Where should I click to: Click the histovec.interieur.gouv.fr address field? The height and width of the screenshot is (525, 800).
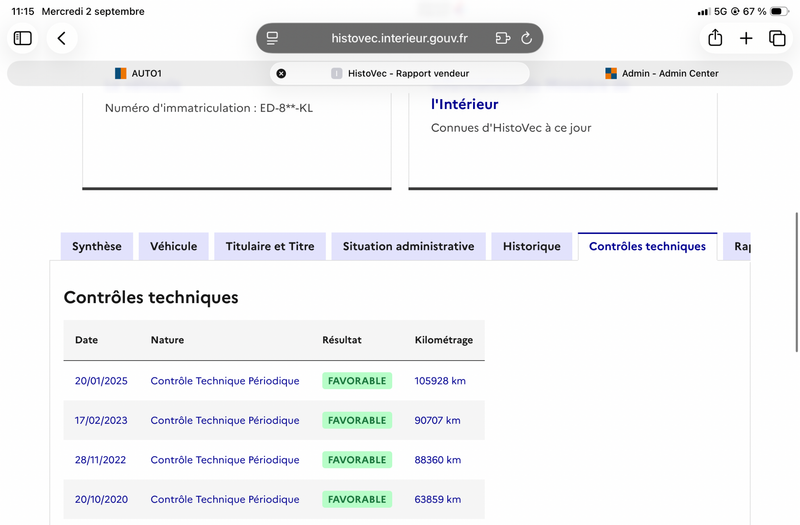399,38
